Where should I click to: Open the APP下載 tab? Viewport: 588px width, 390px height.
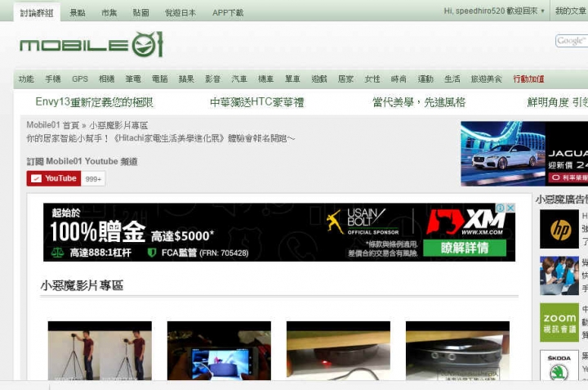point(228,13)
